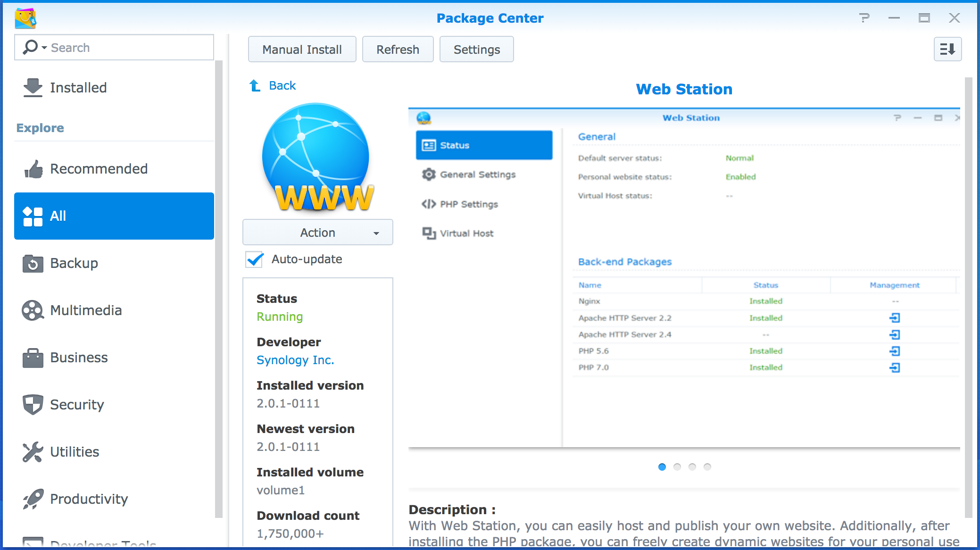The width and height of the screenshot is (980, 550).
Task: Show the fourth screenshot via pagination dot
Action: pos(707,467)
